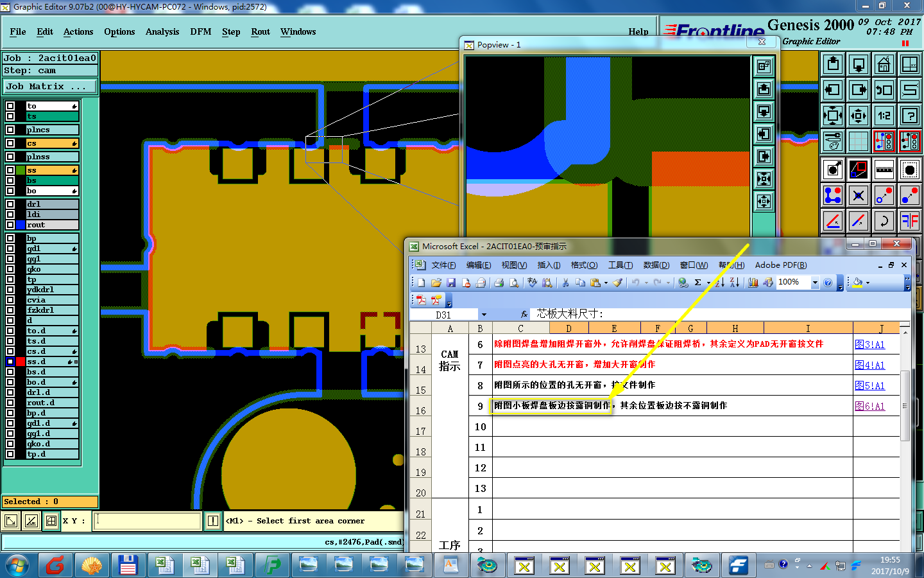
Task: Click the delete feature X icon
Action: point(859,195)
